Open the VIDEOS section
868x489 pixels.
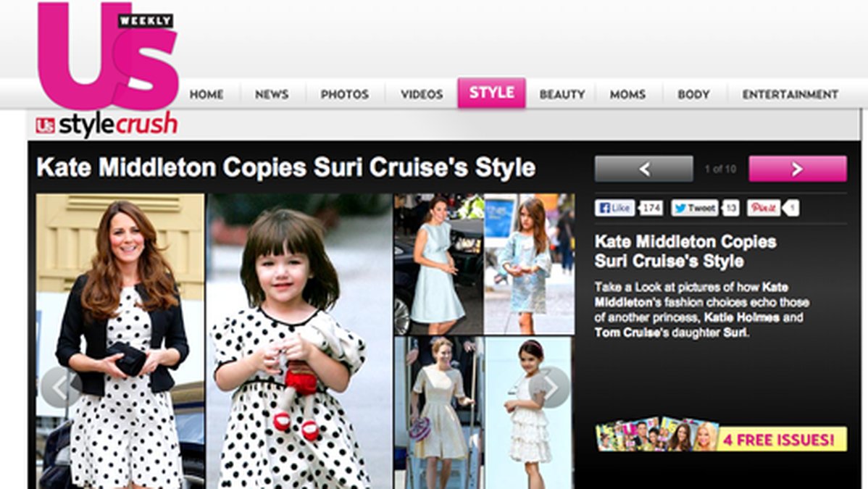tap(422, 95)
